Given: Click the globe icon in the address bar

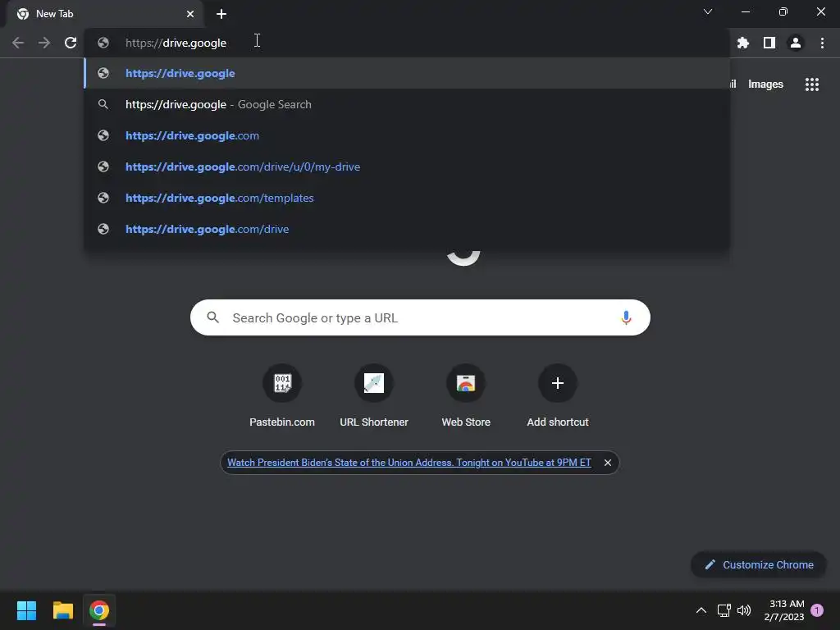Looking at the screenshot, I should (103, 43).
